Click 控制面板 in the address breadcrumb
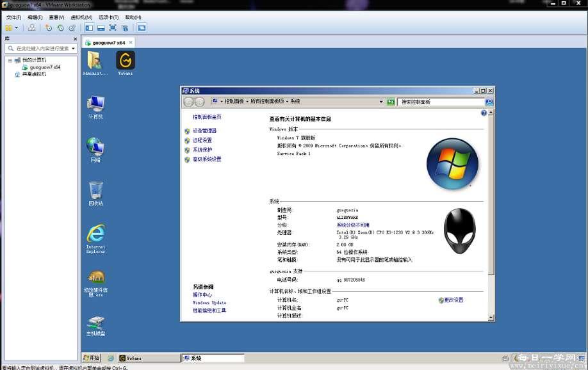This screenshot has height=370, width=588. [x=234, y=101]
